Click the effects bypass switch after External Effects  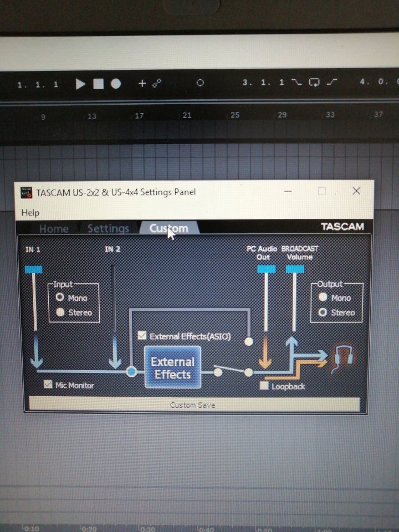[233, 371]
